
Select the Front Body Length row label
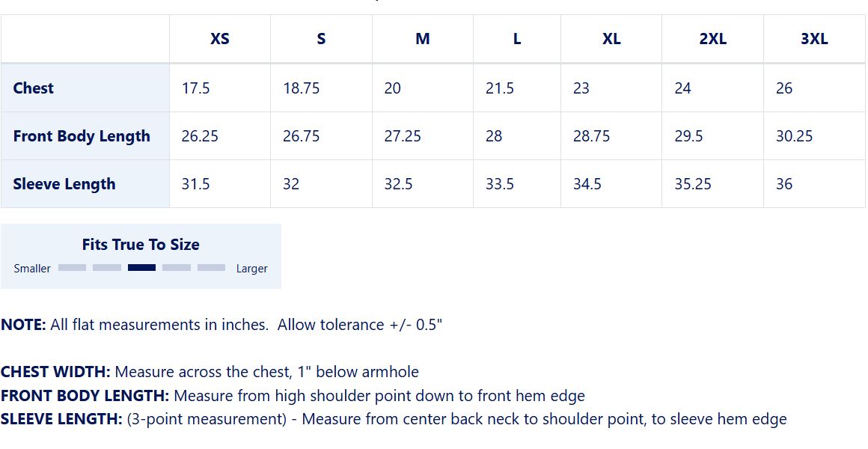point(82,136)
